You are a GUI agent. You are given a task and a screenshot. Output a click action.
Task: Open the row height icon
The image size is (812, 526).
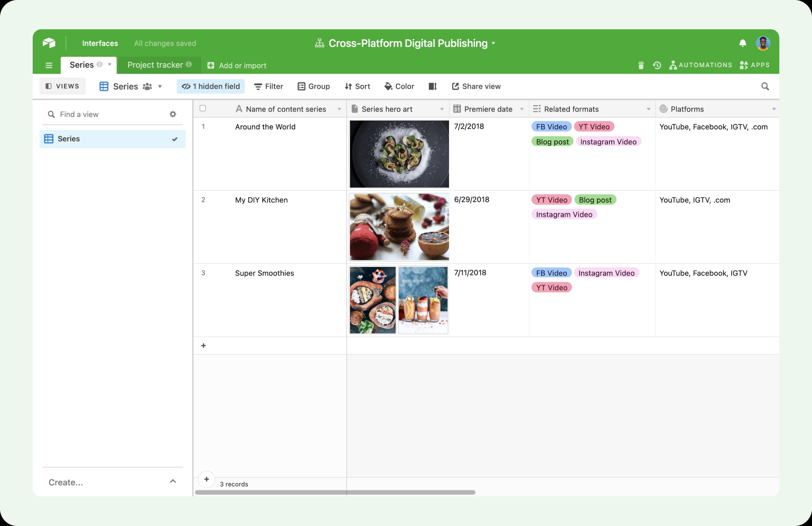(433, 87)
